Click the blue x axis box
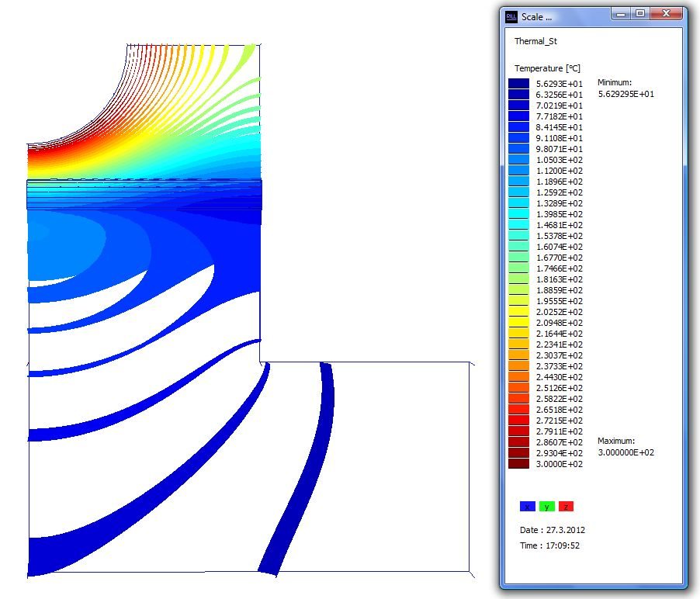 coord(528,507)
